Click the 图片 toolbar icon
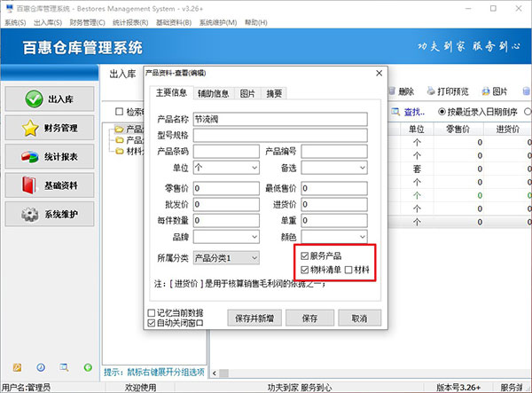The width and height of the screenshot is (532, 393). point(486,91)
